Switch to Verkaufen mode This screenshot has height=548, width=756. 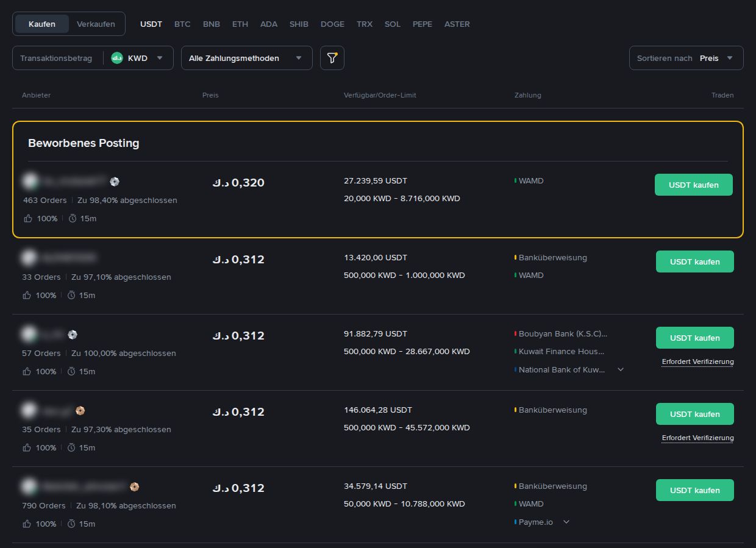point(96,24)
